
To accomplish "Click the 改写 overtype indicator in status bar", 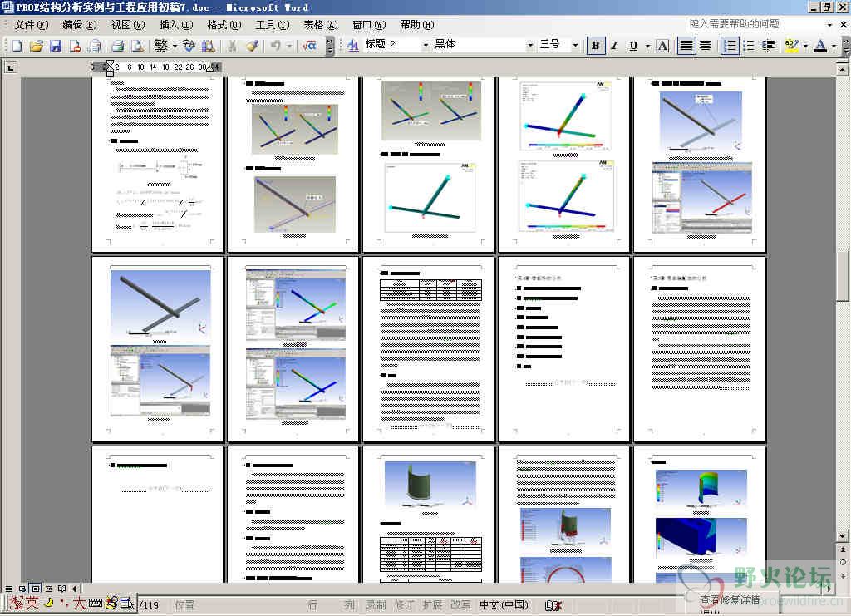I will point(460,605).
